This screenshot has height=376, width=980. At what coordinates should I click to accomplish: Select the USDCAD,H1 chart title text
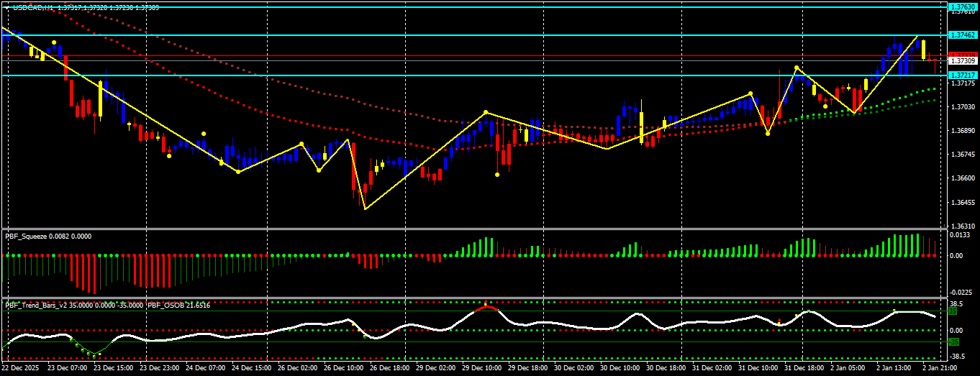(x=32, y=7)
